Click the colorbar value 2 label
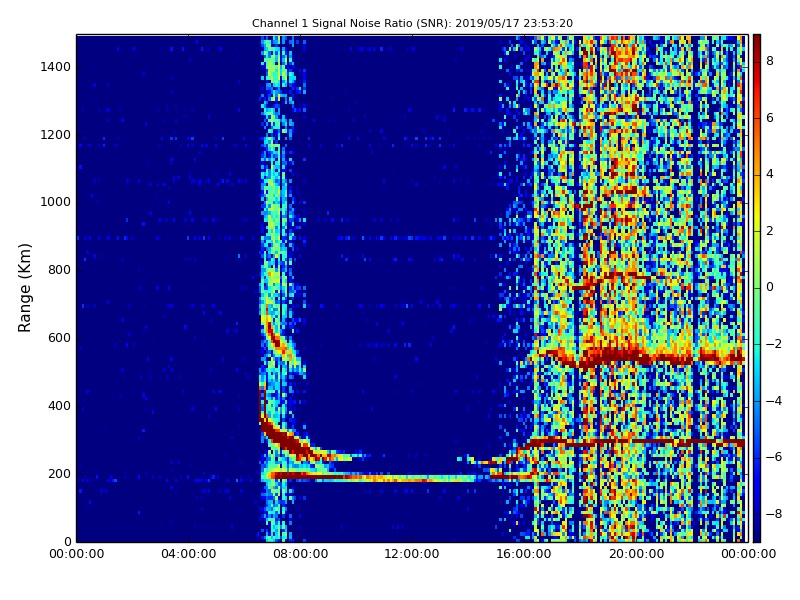Screen dimensions: 800x600 (770, 231)
